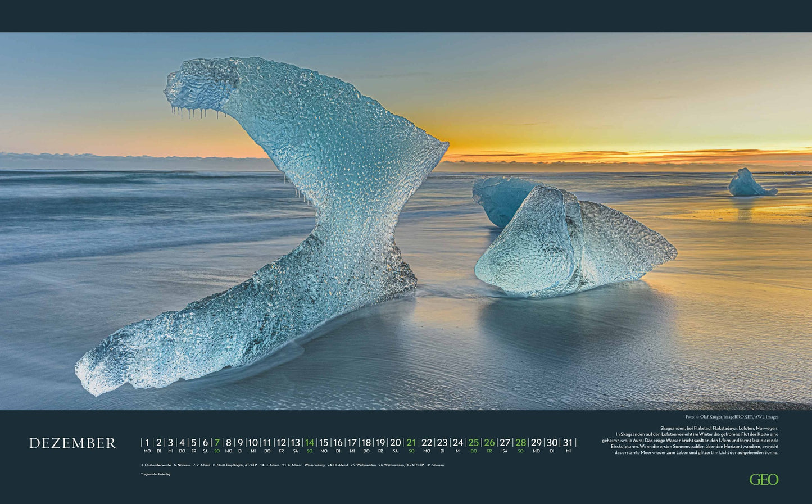Choose the green date 21
Screen dimensions: 812x504
click(x=411, y=443)
